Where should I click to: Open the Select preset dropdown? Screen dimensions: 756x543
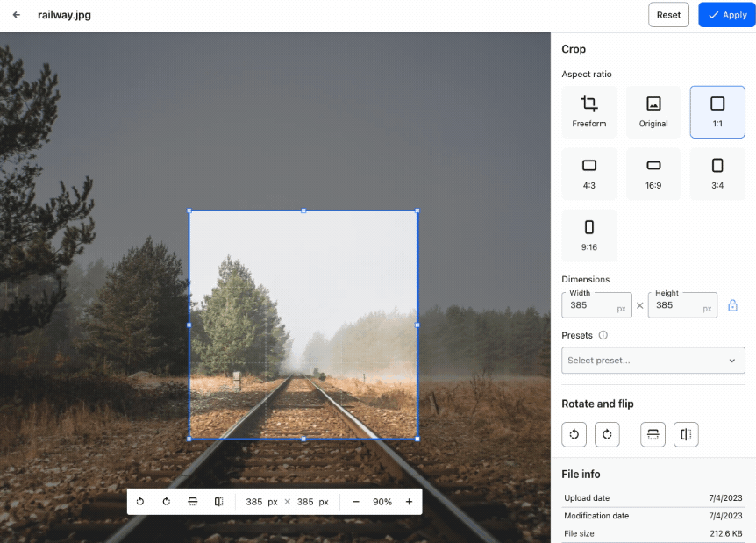tap(653, 361)
